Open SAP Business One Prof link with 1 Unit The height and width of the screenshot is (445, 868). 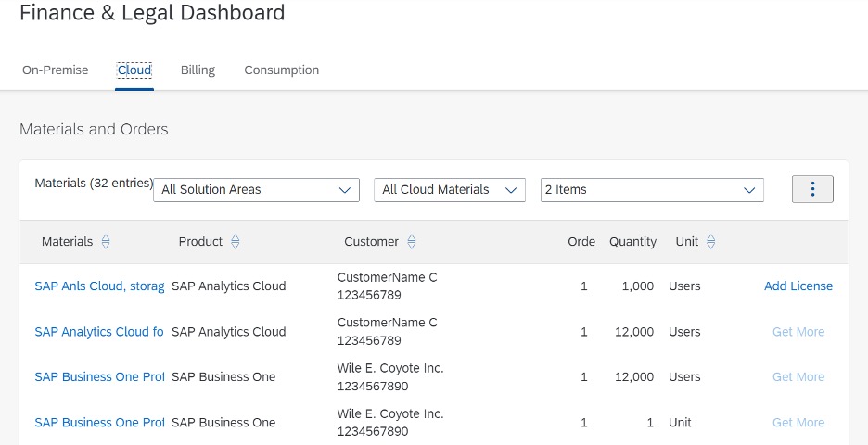click(x=99, y=423)
